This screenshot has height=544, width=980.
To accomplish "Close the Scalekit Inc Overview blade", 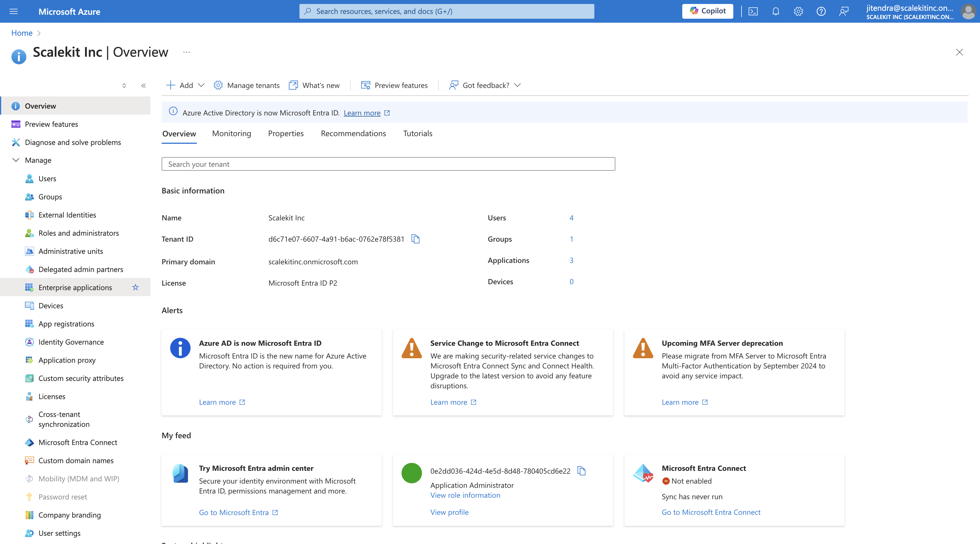I will 960,52.
